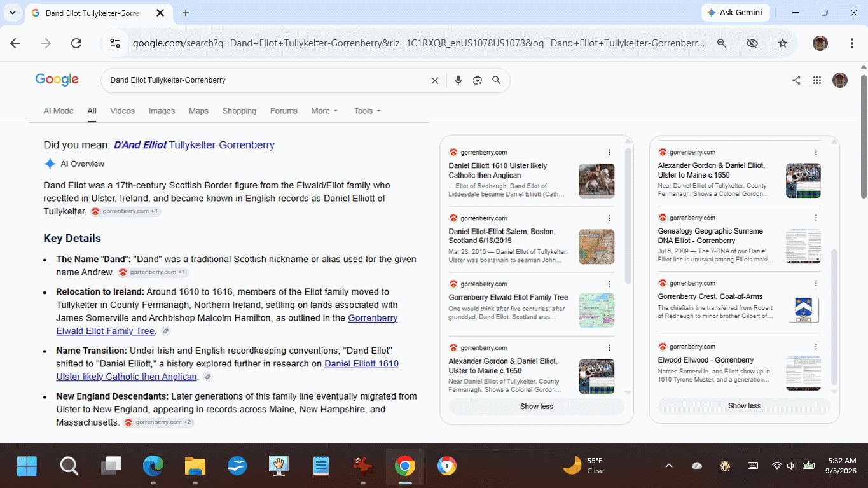868x488 pixels.
Task: Open the Daniel Ellot-Elliot Salem map thumbnail
Action: pyautogui.click(x=596, y=247)
